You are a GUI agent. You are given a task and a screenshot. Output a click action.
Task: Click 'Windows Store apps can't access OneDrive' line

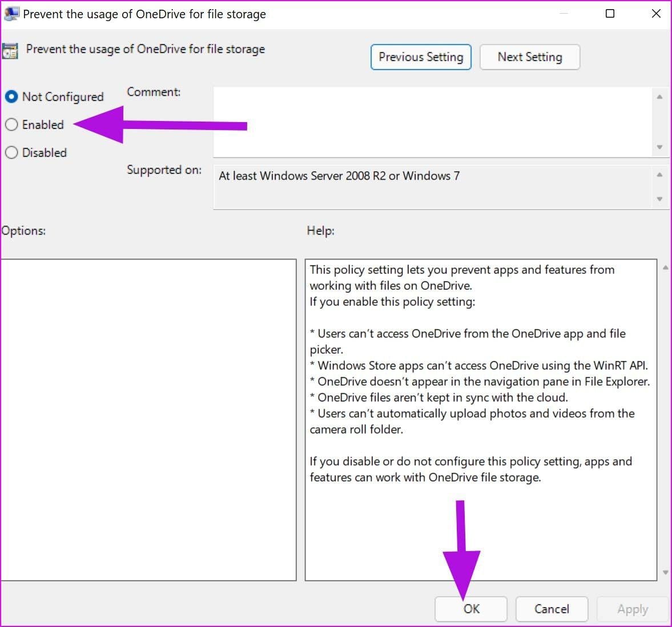coord(478,366)
